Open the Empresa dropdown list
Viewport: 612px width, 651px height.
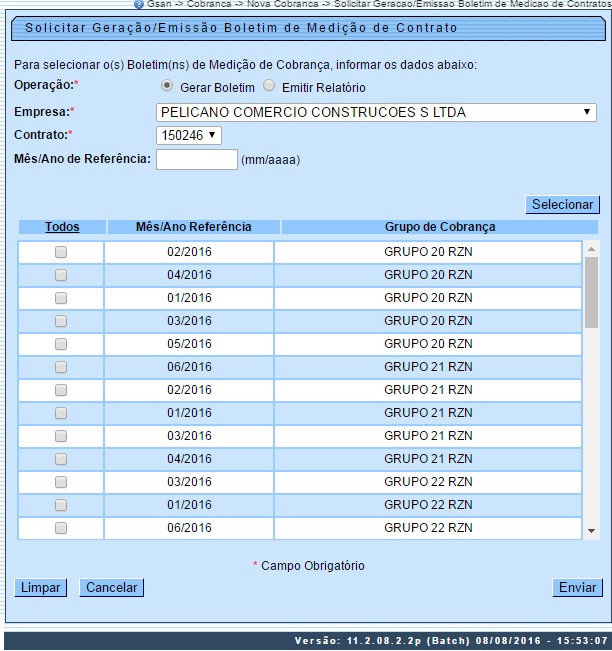pos(377,112)
